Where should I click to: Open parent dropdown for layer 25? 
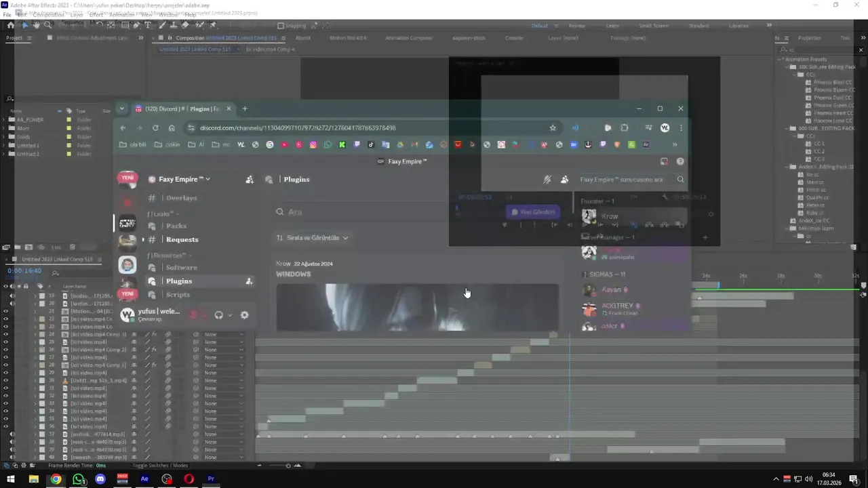[x=224, y=342]
